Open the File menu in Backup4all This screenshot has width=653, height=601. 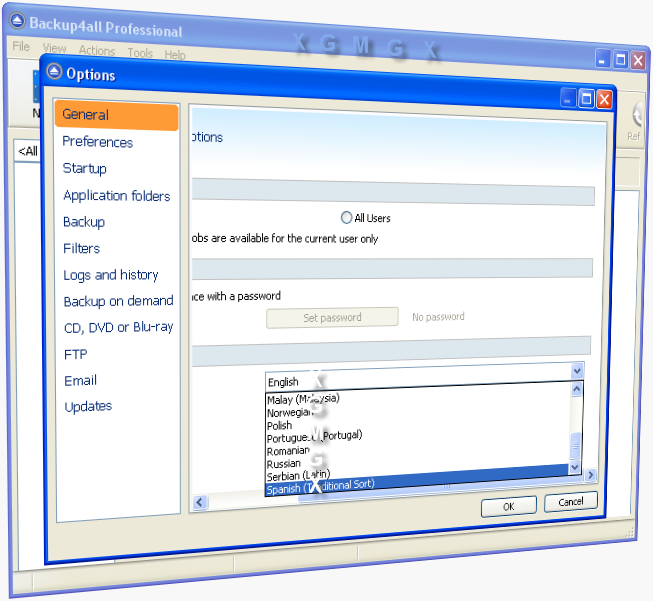pos(21,46)
